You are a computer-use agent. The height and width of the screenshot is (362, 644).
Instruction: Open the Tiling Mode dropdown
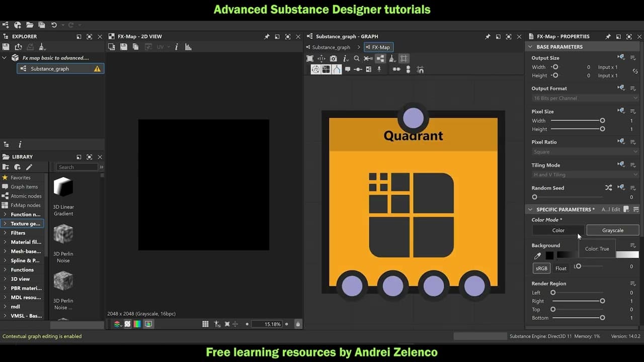click(585, 174)
